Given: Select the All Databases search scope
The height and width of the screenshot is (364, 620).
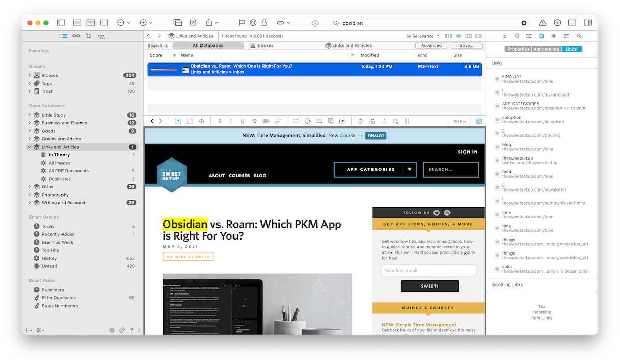Looking at the screenshot, I should pos(208,45).
